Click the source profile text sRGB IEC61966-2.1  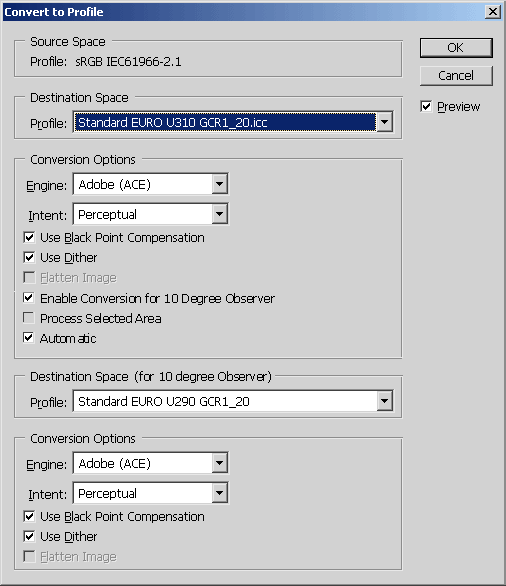pyautogui.click(x=128, y=62)
